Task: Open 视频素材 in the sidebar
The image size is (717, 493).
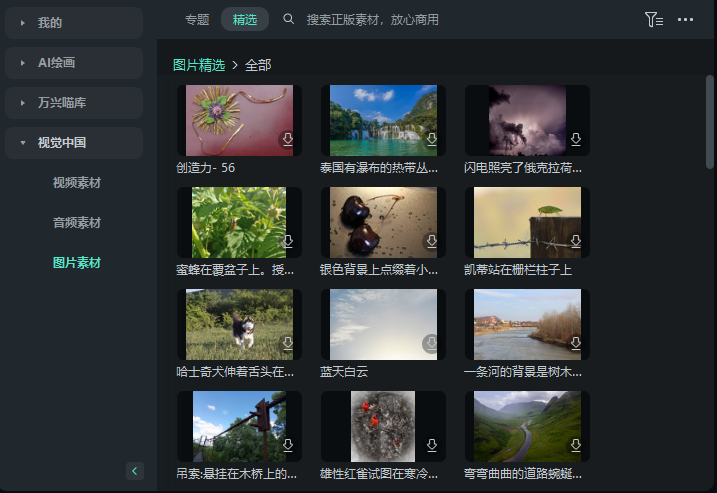Action: 76,183
